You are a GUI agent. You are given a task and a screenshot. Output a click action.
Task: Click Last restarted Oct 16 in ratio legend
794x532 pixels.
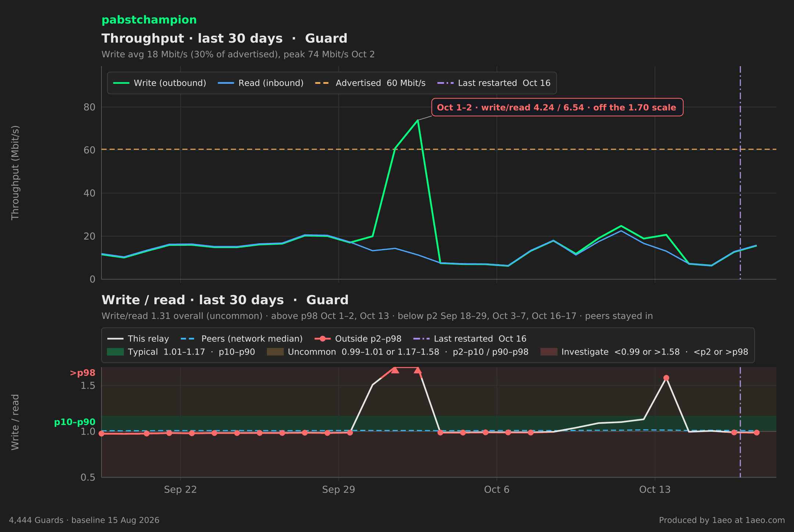click(x=470, y=339)
